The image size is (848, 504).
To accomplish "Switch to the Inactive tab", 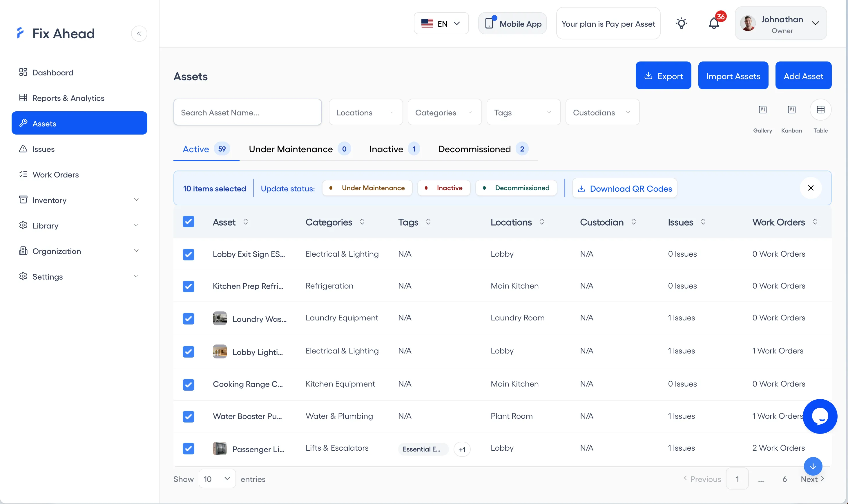I will pos(394,149).
